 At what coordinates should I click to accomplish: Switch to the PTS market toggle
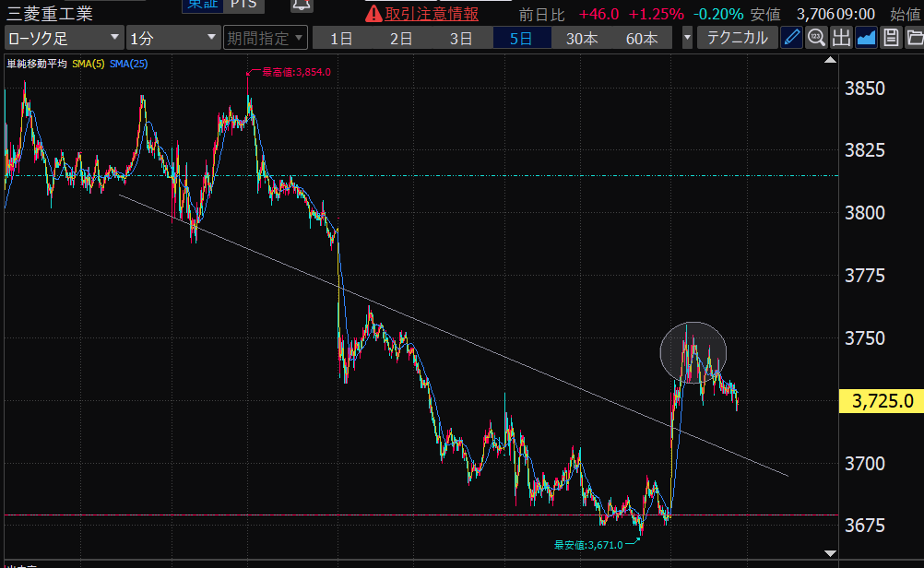[x=244, y=5]
